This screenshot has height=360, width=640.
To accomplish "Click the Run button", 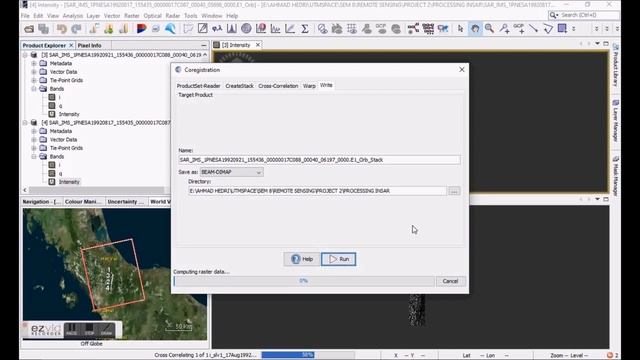I will pos(338,259).
